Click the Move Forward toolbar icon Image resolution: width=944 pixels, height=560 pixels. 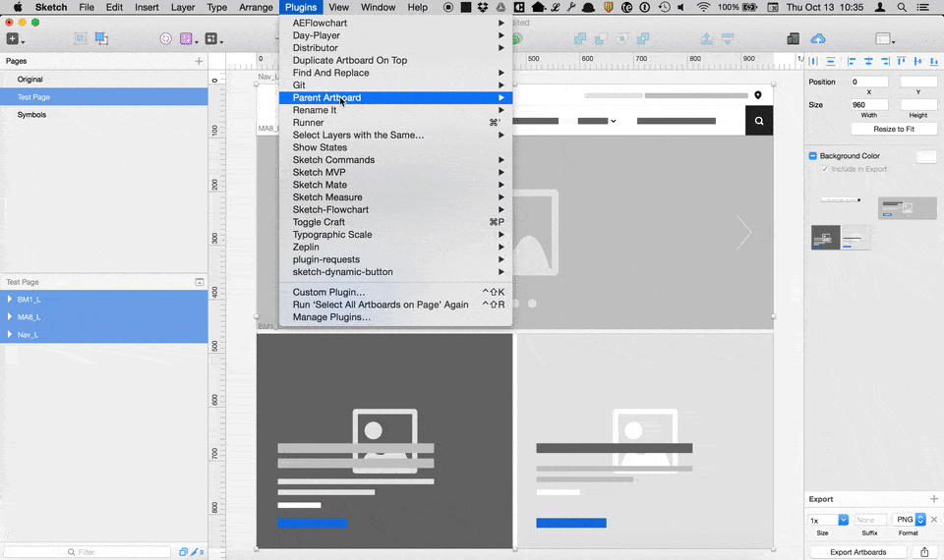click(706, 39)
